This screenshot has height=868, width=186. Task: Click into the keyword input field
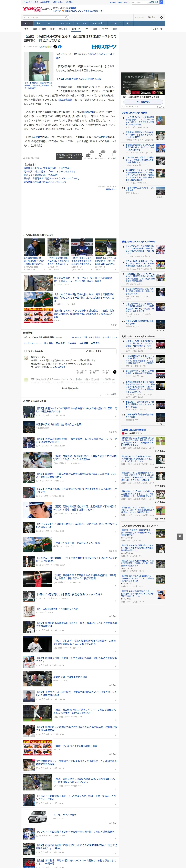[43, 17]
